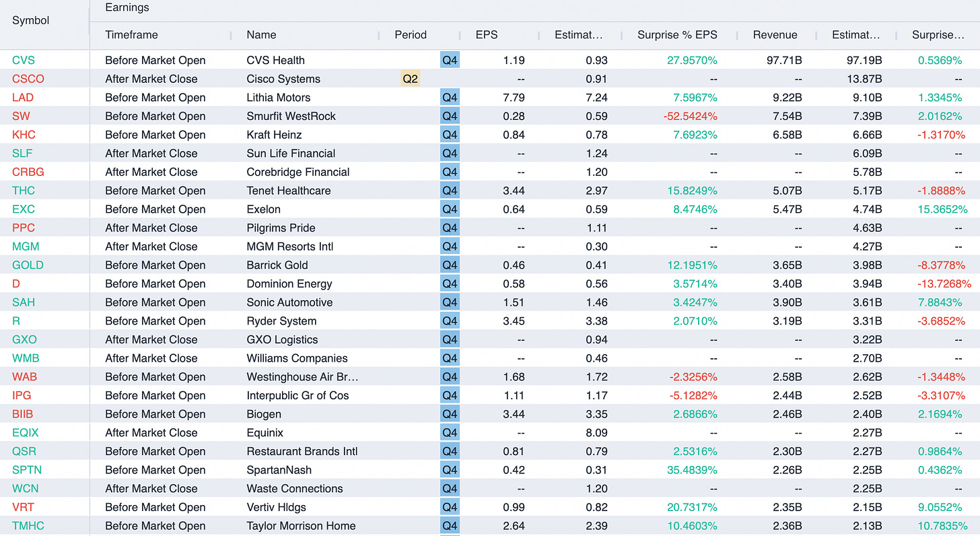Image resolution: width=980 pixels, height=536 pixels.
Task: Sort by the Period column header
Action: coord(411,35)
